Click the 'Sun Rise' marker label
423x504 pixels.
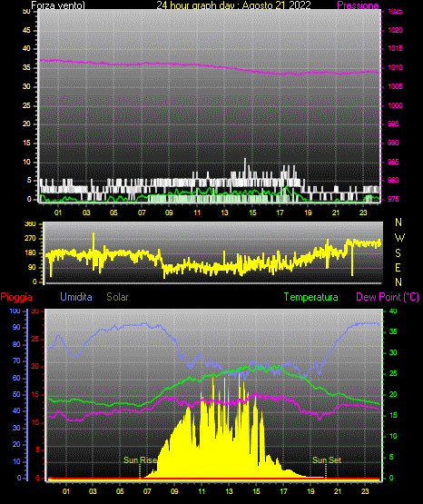(140, 460)
